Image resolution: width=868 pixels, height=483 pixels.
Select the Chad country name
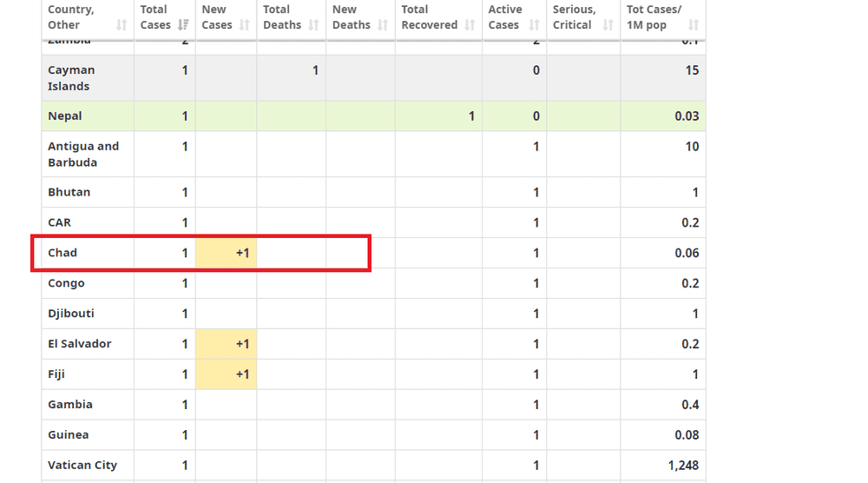(62, 253)
